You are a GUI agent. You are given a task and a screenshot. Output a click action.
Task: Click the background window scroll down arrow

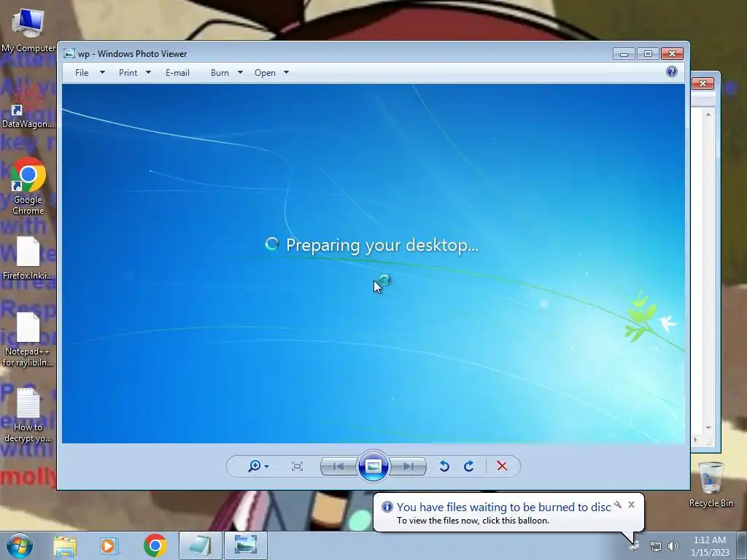(x=708, y=428)
